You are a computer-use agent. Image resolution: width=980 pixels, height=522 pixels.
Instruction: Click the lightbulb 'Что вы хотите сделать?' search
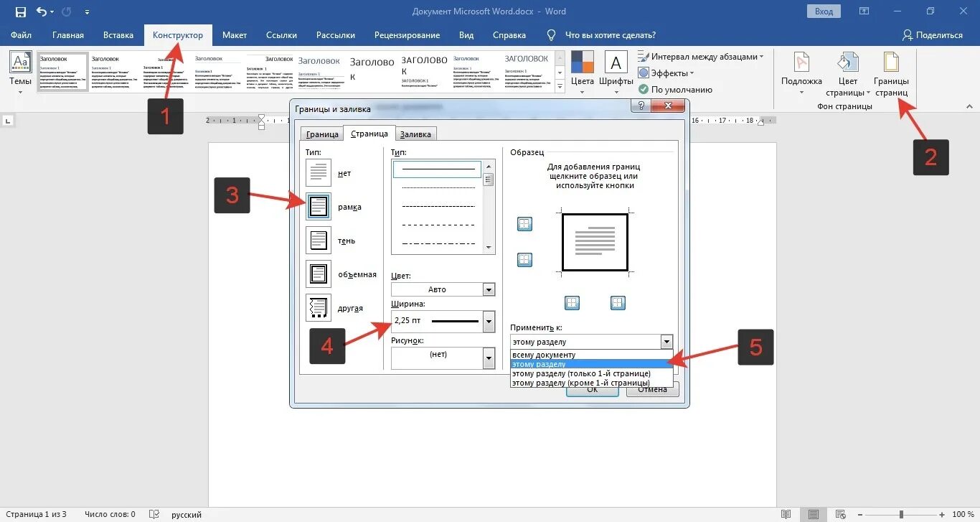601,35
